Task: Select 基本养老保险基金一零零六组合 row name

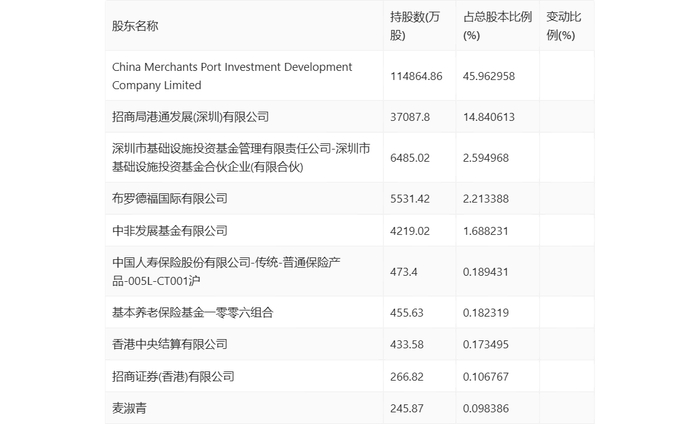Action: click(x=193, y=313)
